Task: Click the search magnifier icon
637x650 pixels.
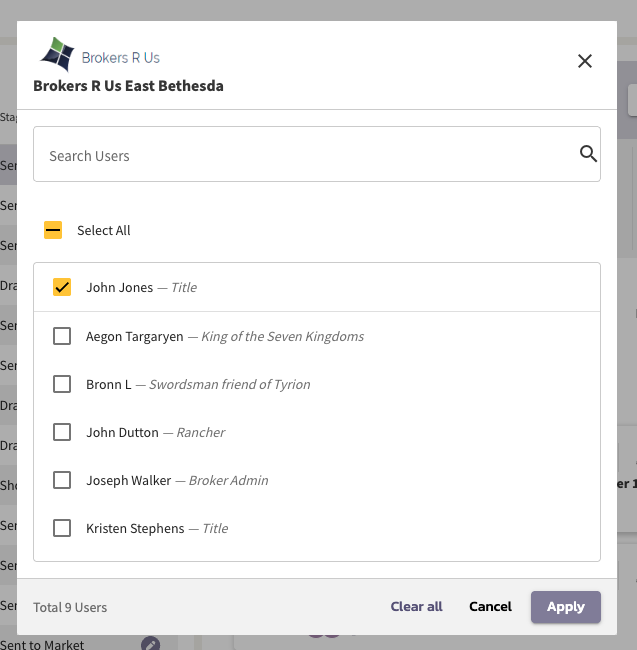Action: [x=588, y=154]
